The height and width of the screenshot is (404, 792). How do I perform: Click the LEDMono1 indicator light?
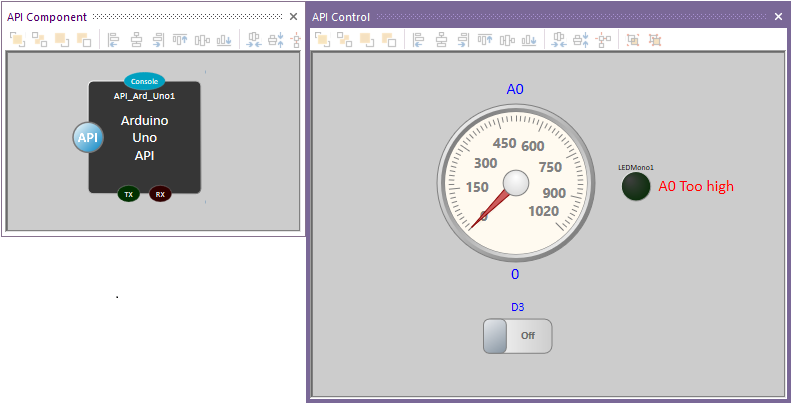click(635, 186)
